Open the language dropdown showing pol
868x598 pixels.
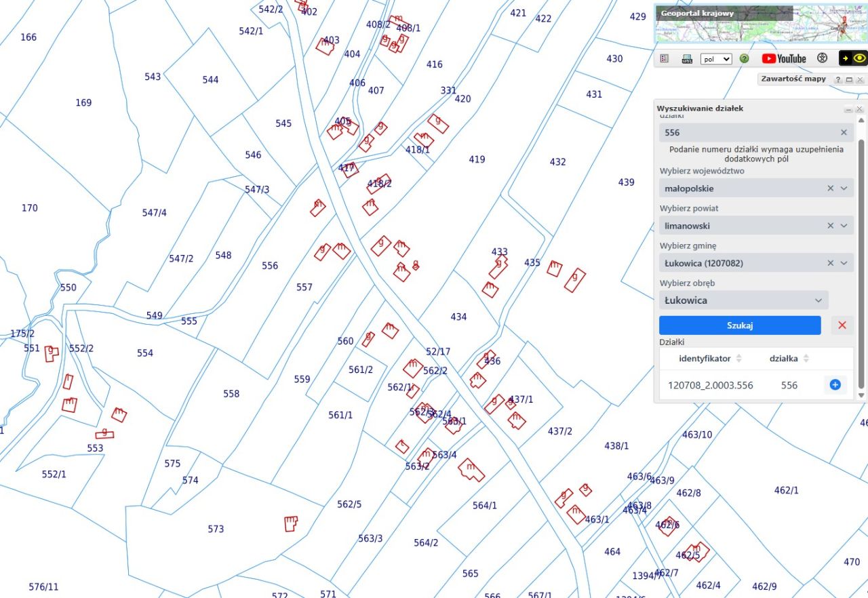point(716,59)
